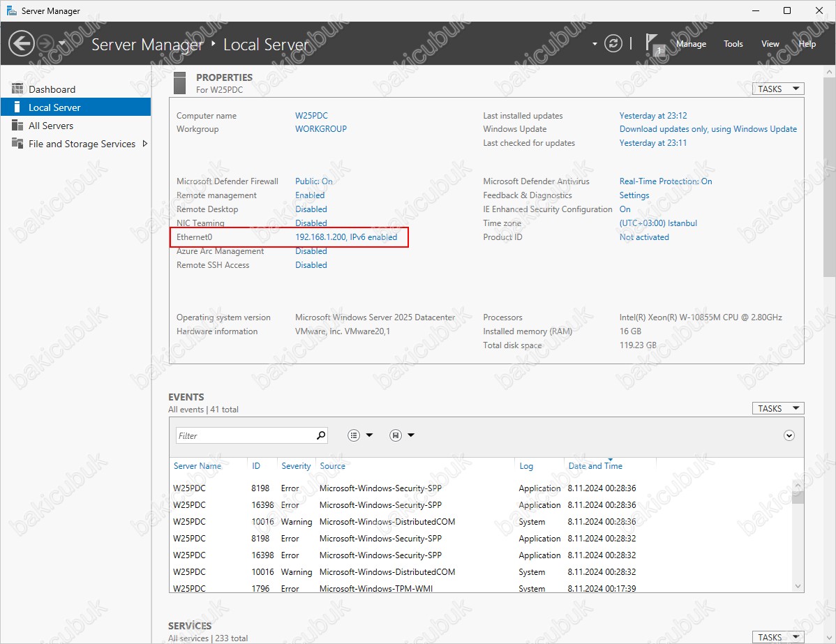This screenshot has height=644, width=836.
Task: Open dropdown arrow left of refresh icon
Action: 595,44
